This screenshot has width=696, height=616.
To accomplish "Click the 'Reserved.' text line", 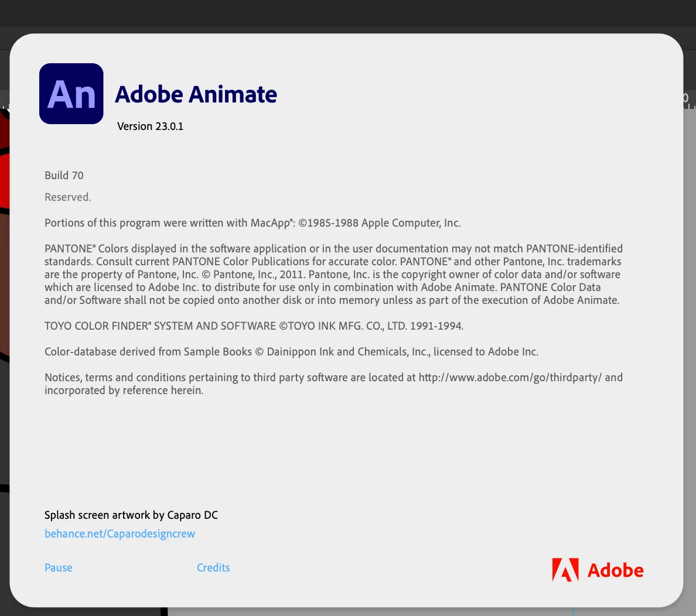I will tap(67, 197).
